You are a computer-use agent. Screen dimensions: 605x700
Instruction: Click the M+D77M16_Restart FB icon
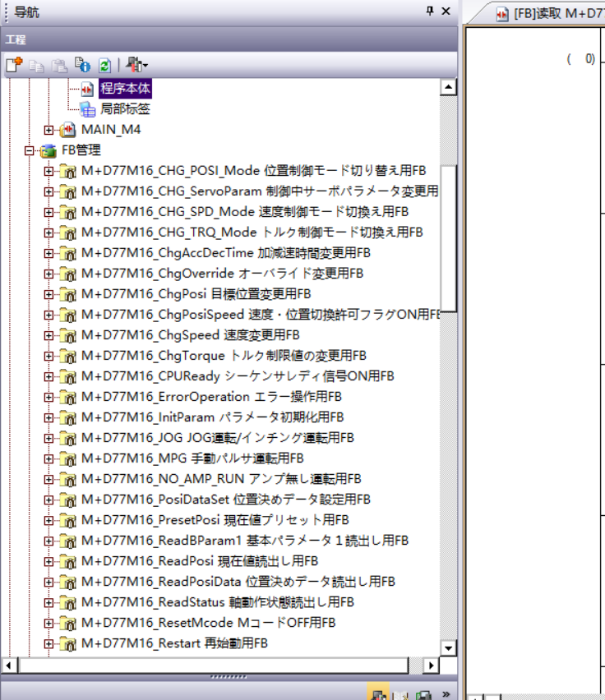(x=68, y=643)
